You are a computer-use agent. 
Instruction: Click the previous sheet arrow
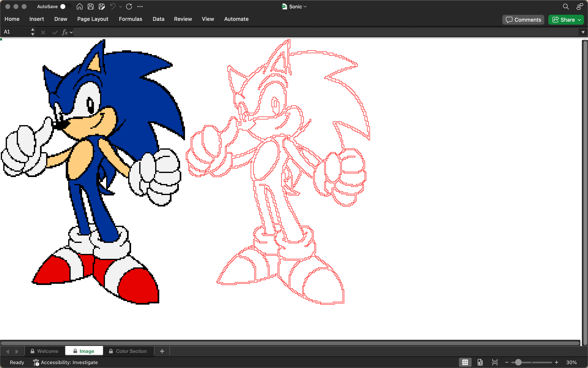(8, 351)
